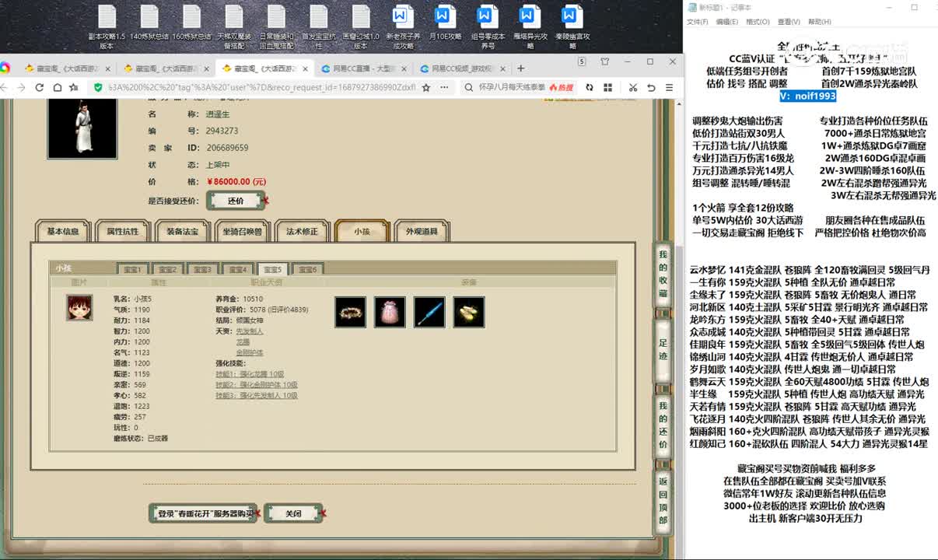Open the 法术修正 tab
938x560 pixels.
click(302, 231)
